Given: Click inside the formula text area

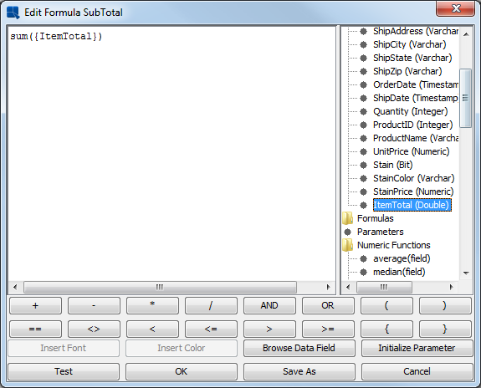Looking at the screenshot, I should (171, 153).
